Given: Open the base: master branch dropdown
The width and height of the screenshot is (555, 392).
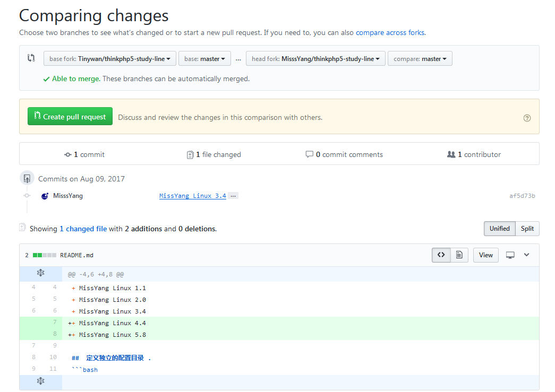Looking at the screenshot, I should [x=204, y=59].
